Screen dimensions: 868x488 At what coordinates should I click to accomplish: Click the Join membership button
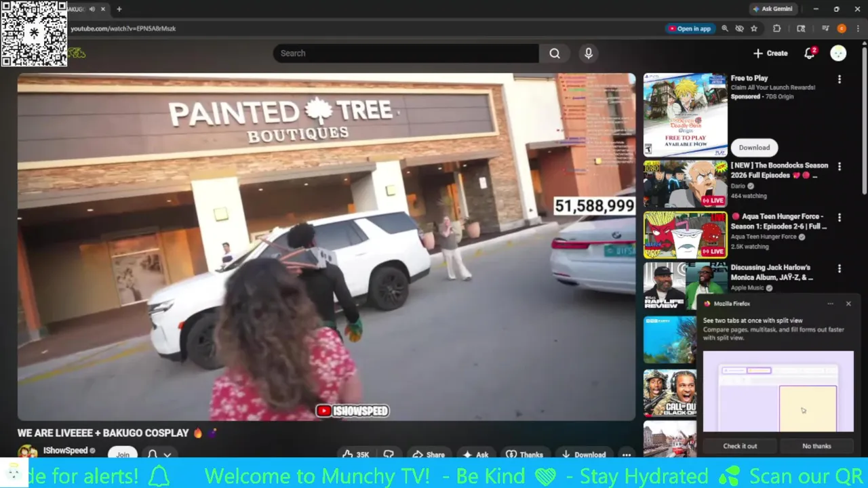[x=123, y=454]
